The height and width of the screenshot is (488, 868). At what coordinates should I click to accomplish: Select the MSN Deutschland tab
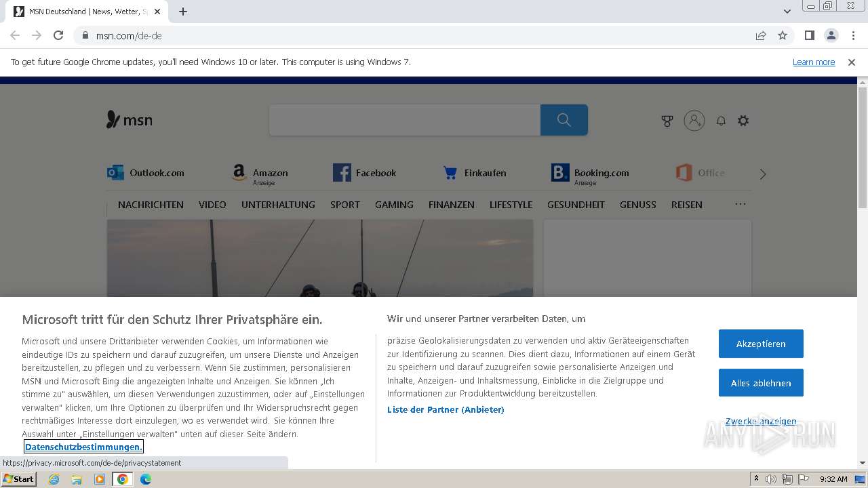point(88,12)
